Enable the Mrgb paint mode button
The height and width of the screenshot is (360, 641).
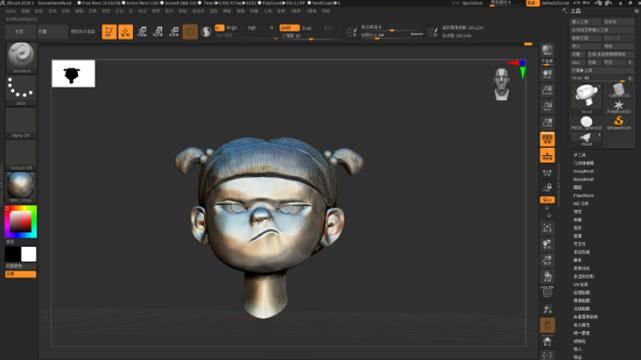pyautogui.click(x=232, y=28)
